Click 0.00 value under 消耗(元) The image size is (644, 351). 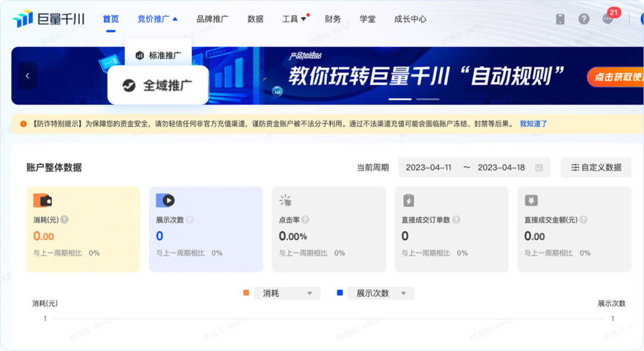click(44, 236)
